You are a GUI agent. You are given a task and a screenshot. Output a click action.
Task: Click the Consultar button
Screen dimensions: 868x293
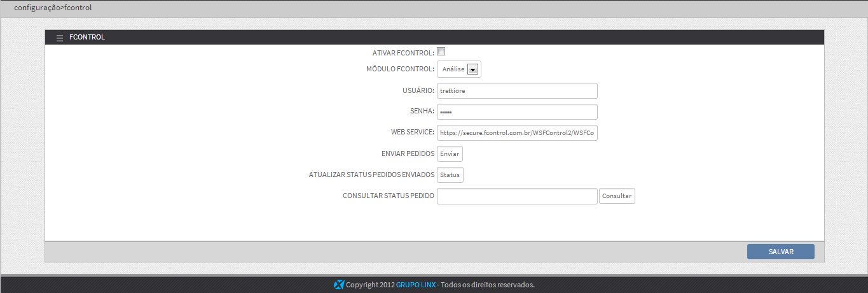coord(617,196)
